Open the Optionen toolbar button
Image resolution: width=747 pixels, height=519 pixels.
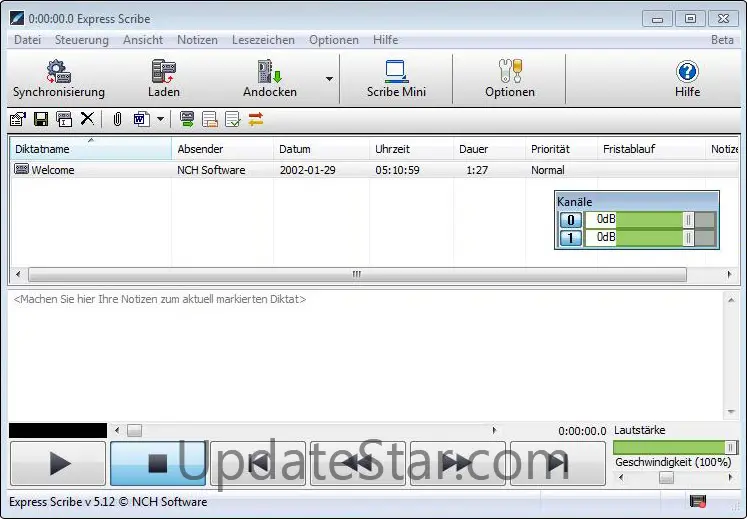[510, 79]
